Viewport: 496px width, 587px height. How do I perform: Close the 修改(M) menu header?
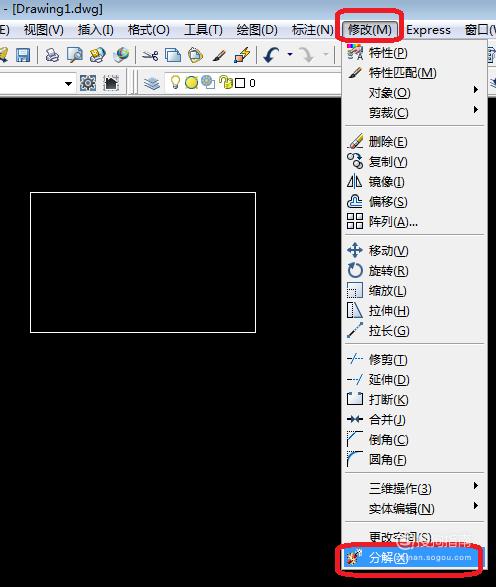point(369,30)
